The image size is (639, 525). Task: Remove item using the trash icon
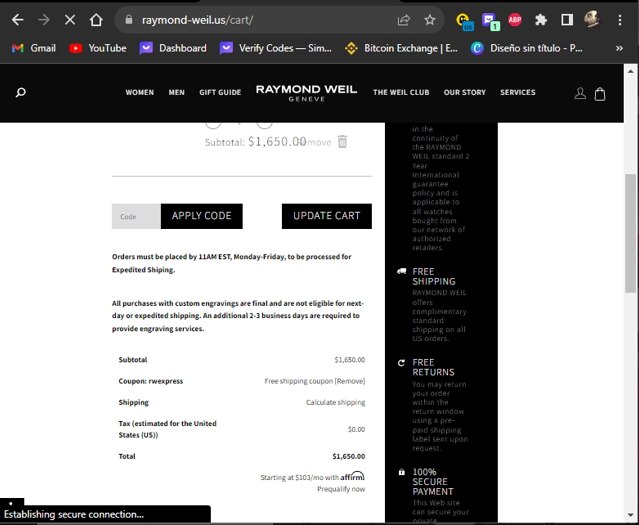pos(342,142)
